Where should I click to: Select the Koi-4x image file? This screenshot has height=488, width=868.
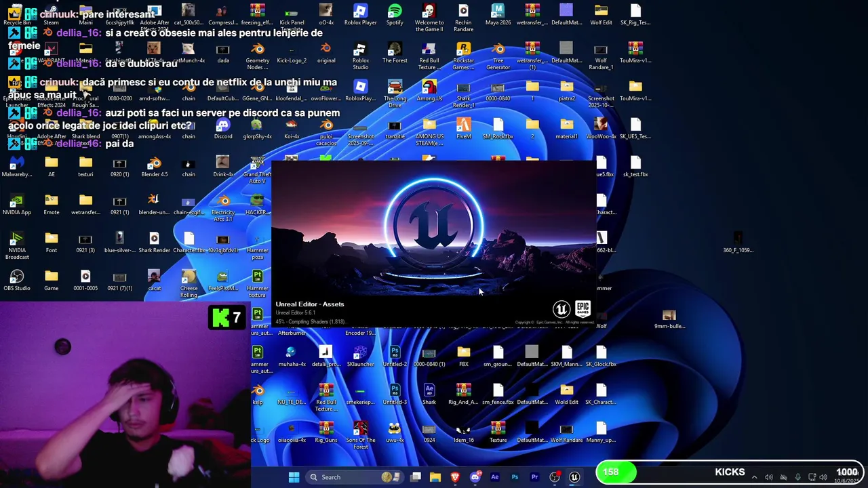pyautogui.click(x=292, y=129)
